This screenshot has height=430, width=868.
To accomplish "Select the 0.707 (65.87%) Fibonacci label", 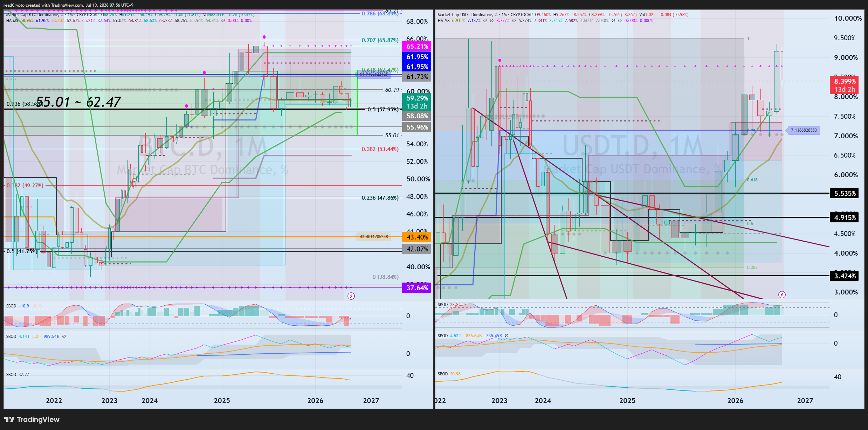I will click(x=380, y=40).
